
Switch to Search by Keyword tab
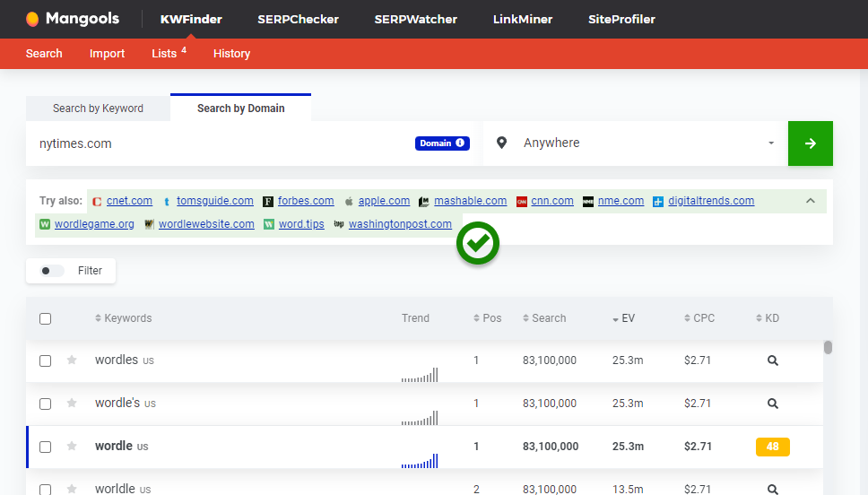(98, 109)
